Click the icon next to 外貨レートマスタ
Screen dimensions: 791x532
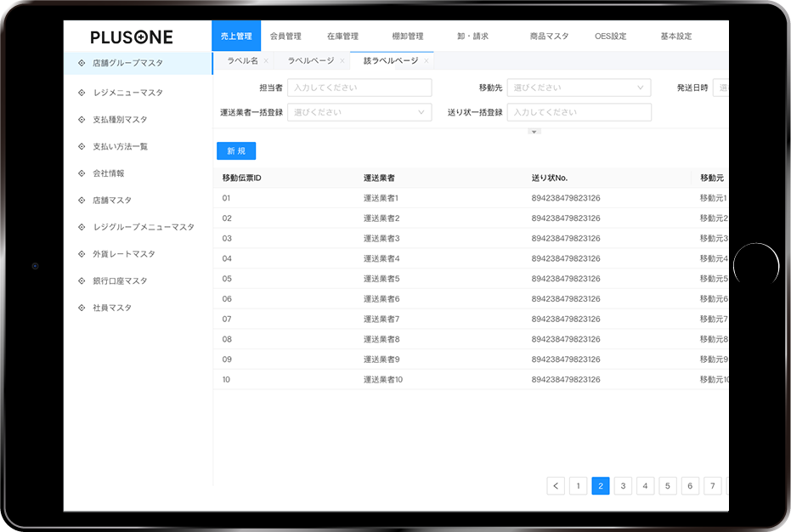coord(82,254)
